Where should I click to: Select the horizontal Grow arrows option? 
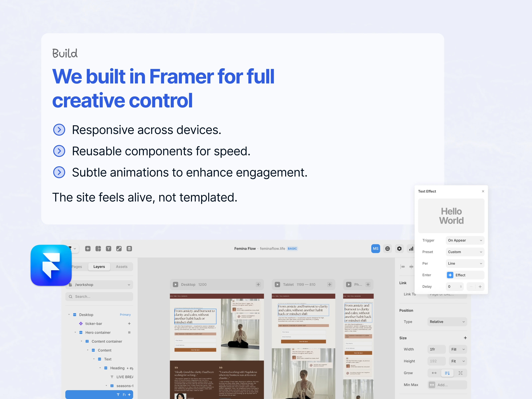[x=434, y=373]
